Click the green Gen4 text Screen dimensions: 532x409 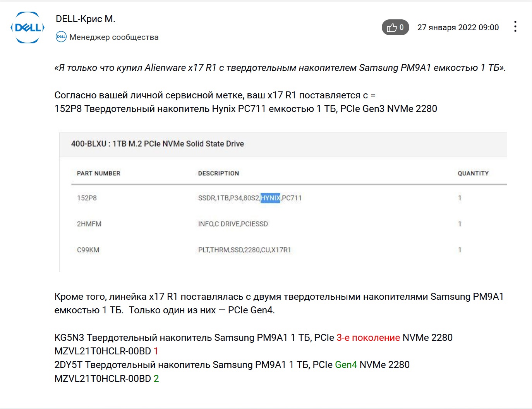click(x=346, y=365)
